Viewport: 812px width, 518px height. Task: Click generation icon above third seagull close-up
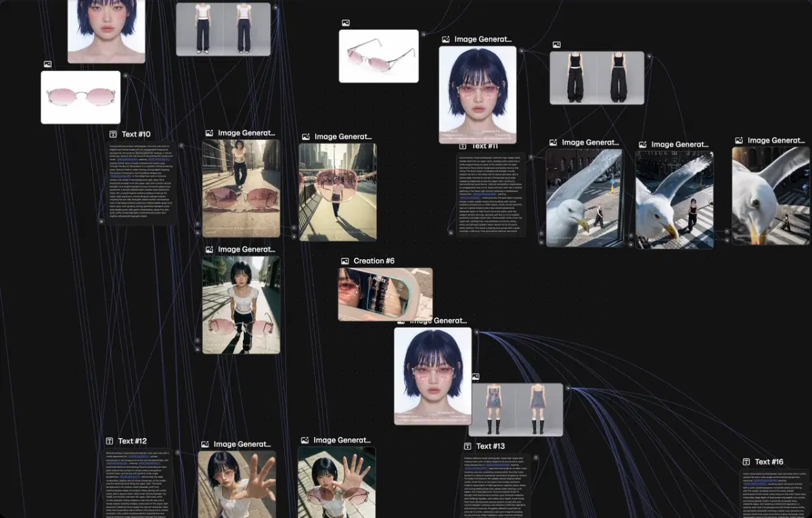click(x=739, y=141)
